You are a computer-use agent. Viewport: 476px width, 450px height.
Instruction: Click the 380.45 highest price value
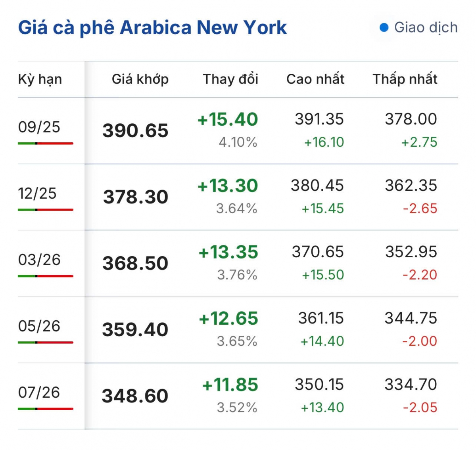[x=317, y=185]
